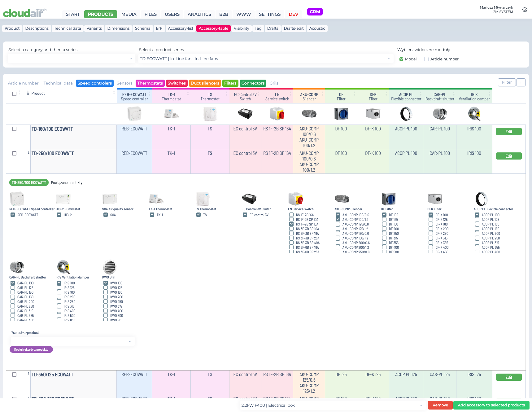
Task: Open the CRM module
Action: point(315,12)
